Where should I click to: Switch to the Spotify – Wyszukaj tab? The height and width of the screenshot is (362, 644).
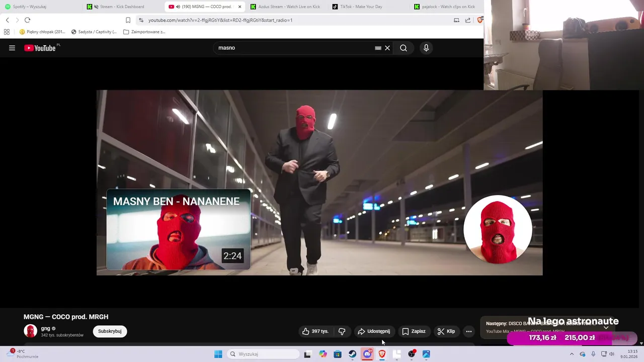tap(40, 7)
